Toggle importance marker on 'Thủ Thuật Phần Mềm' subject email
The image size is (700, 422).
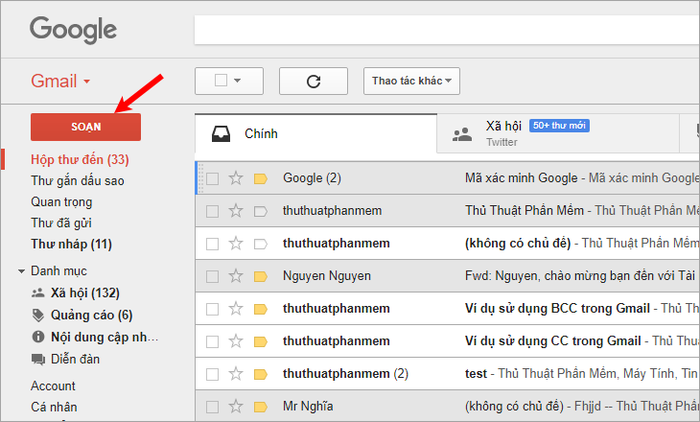[260, 211]
